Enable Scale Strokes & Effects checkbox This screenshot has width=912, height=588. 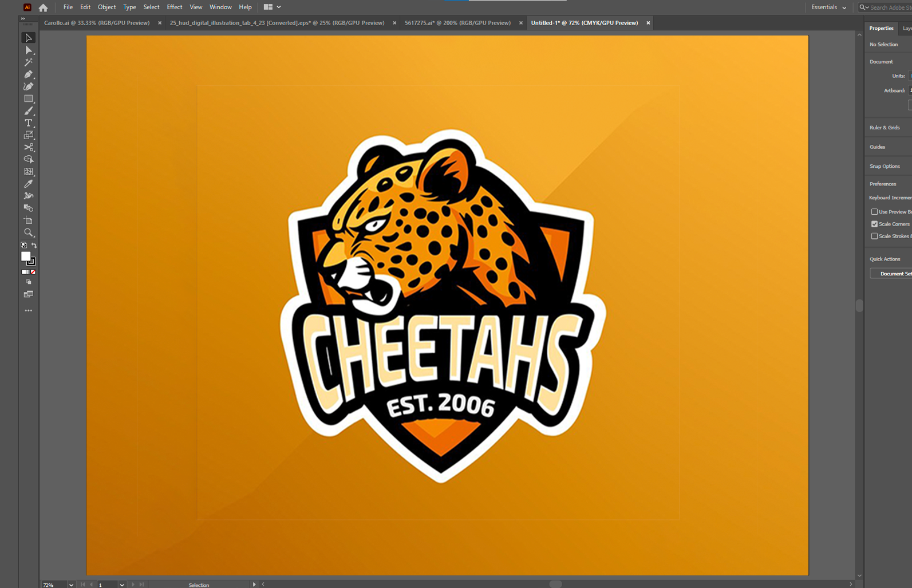(874, 236)
